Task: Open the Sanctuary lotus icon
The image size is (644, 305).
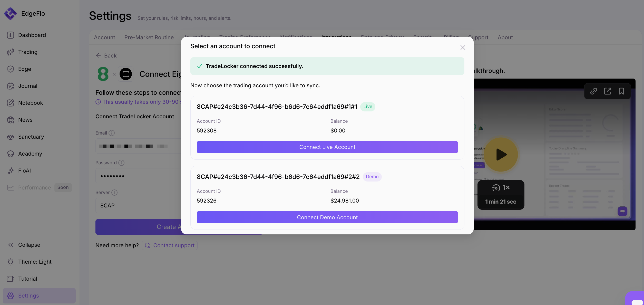Action: [11, 137]
